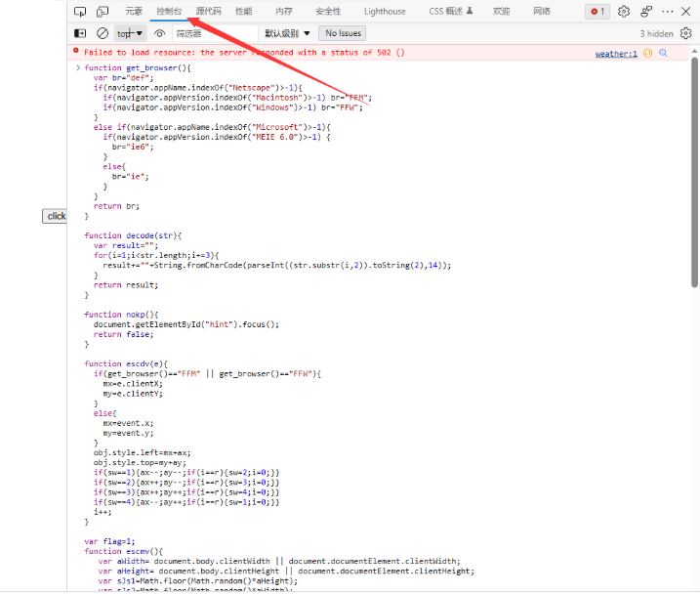Viewport: 700px width, 594px height.
Task: Open the DevTools more options ellipsis
Action: (x=668, y=12)
